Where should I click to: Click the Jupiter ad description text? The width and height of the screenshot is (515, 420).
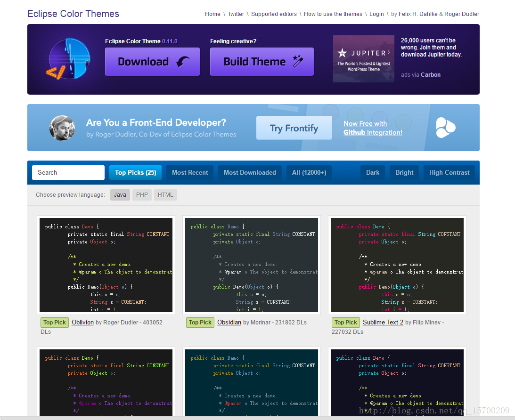pyautogui.click(x=431, y=48)
